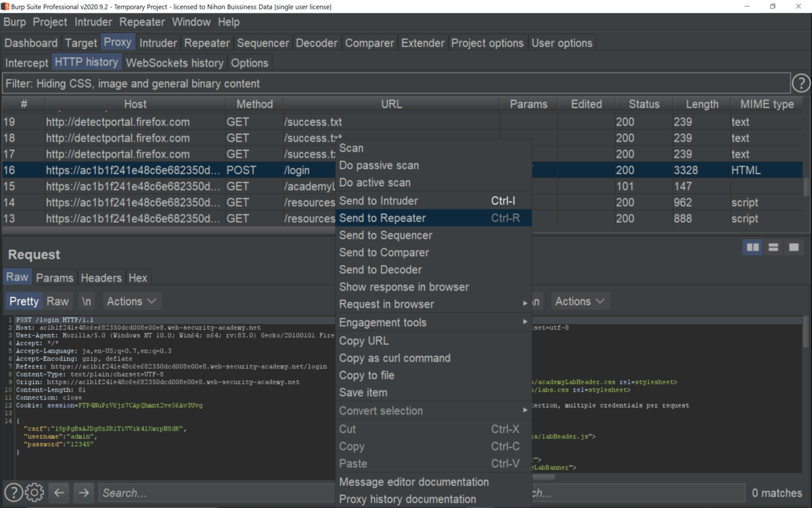Select Do active scan
The image size is (812, 508).
434,182
